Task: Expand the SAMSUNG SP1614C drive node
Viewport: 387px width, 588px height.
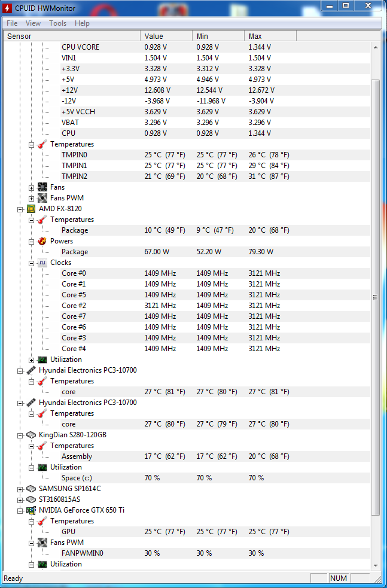Action: coord(20,489)
